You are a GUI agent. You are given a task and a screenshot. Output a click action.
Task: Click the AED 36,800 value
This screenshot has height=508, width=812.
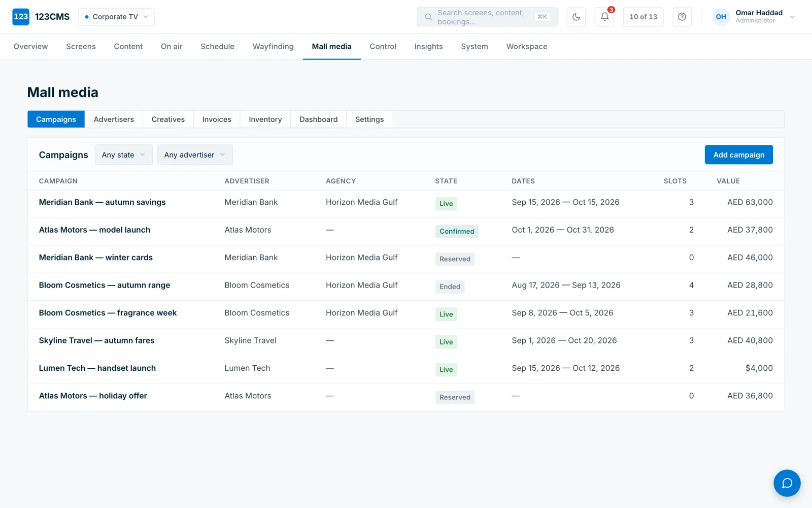(x=750, y=396)
